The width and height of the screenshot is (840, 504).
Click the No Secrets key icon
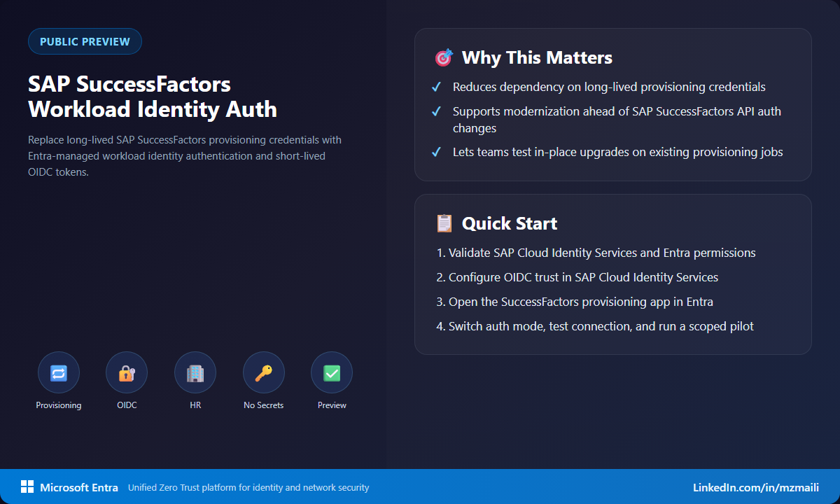click(x=264, y=373)
